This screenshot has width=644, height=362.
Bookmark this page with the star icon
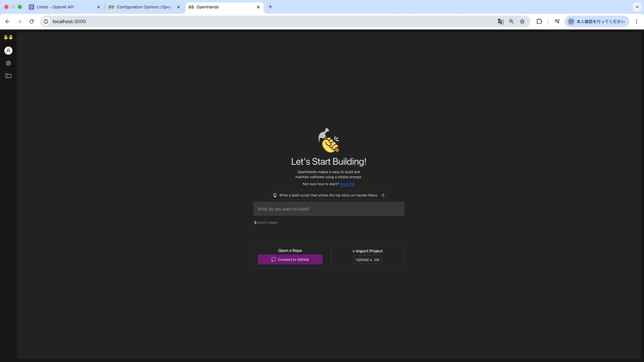(522, 21)
